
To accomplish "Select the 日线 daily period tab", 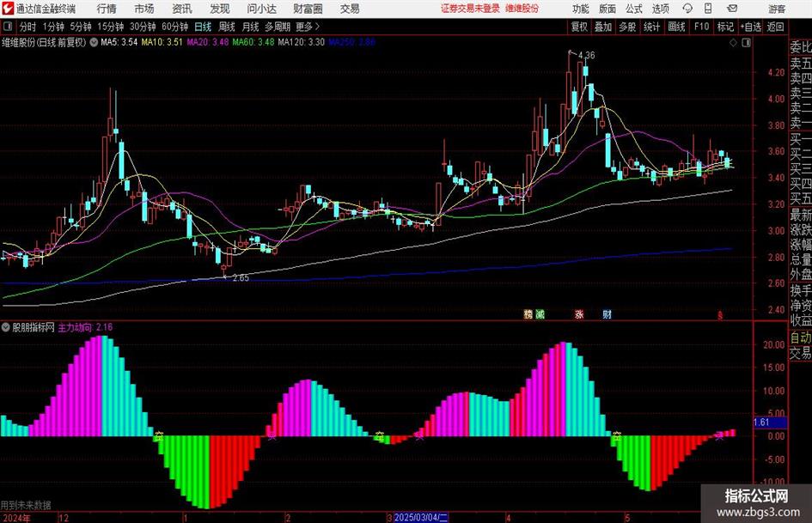I will [203, 27].
